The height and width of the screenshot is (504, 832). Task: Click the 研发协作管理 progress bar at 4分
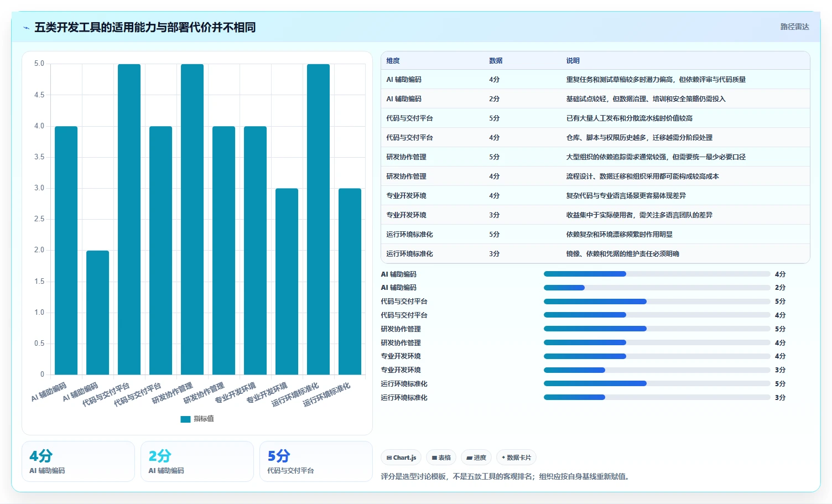tap(657, 342)
